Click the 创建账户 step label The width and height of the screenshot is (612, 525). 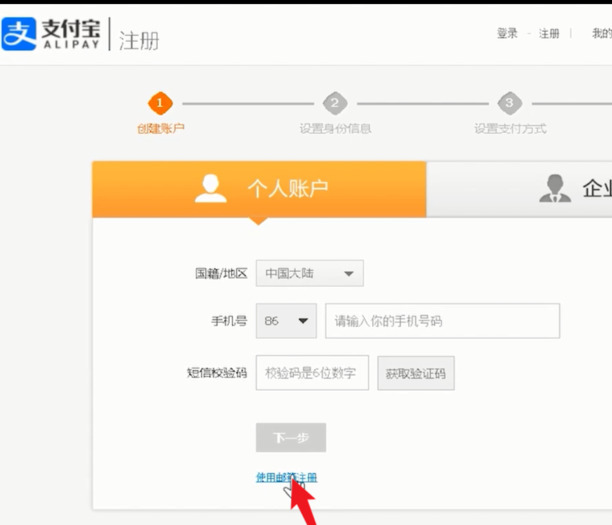pyautogui.click(x=160, y=128)
